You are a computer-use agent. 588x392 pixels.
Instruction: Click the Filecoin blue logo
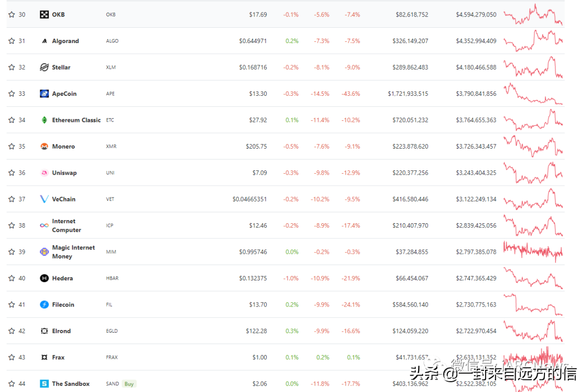[x=44, y=304]
